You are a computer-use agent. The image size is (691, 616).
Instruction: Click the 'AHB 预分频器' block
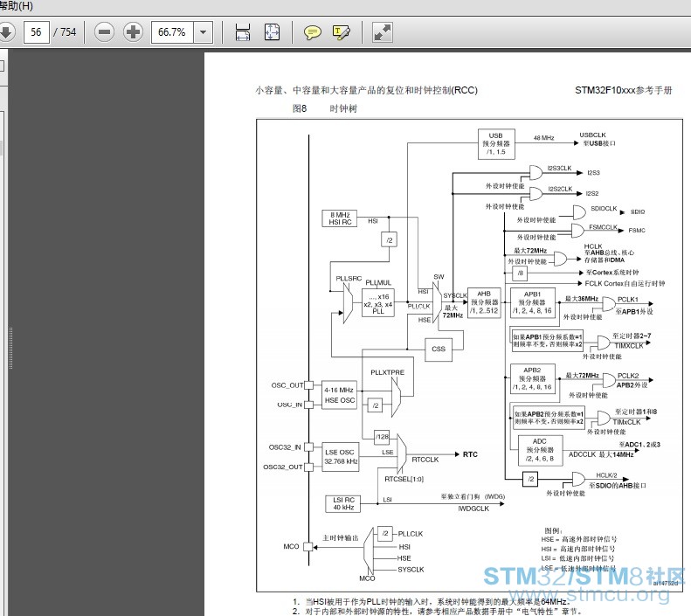[x=484, y=302]
